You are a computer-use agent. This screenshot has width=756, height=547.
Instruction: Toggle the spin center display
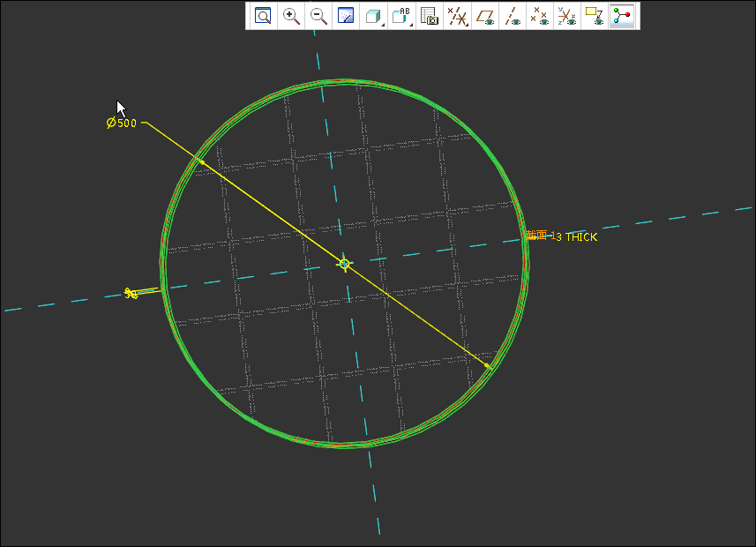tap(622, 16)
